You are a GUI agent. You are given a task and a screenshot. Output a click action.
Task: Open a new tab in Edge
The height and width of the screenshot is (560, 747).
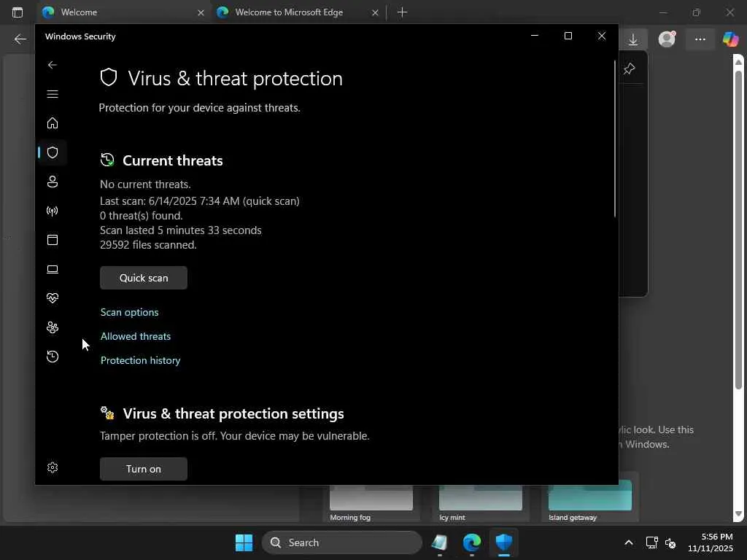click(403, 12)
